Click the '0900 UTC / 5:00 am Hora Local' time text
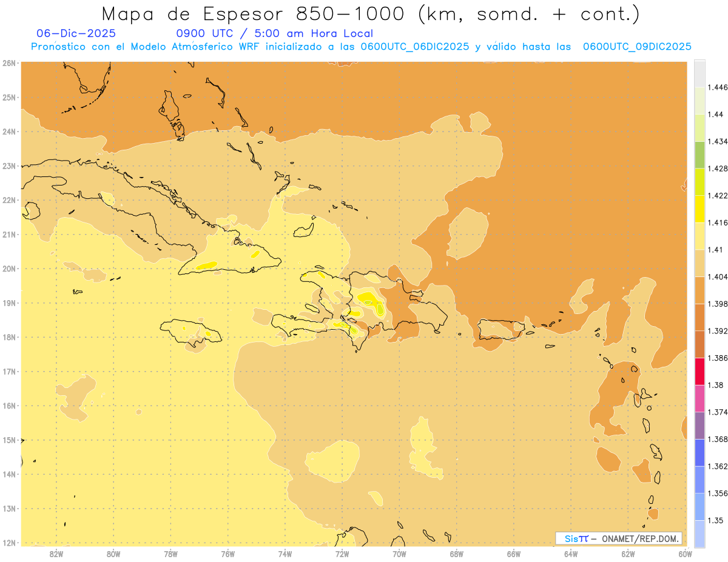Screen dimensions: 728x562 tap(275, 33)
